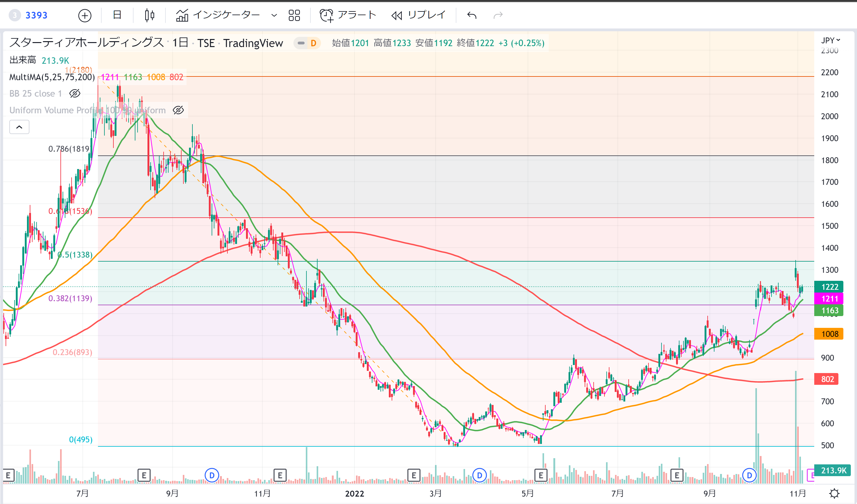This screenshot has width=857, height=504.
Task: Select the MultiMA(5,25,75,200) indicator legend
Action: pos(52,77)
